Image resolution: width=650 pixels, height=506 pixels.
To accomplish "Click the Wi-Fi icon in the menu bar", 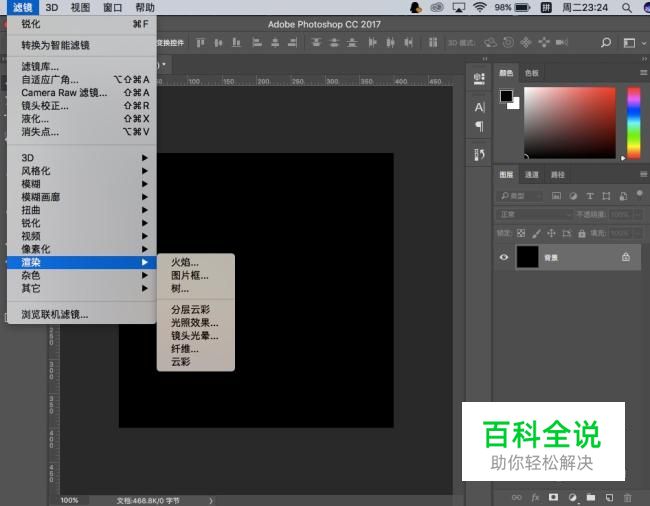I will (x=480, y=7).
